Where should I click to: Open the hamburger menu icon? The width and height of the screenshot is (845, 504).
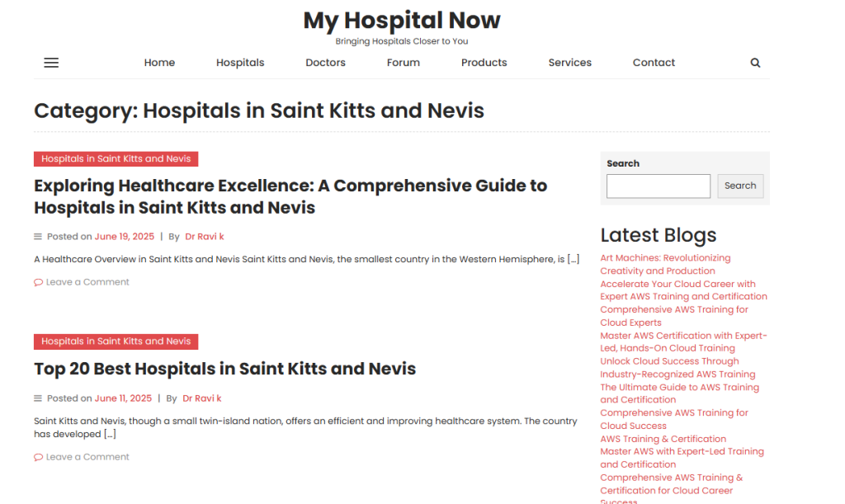51,63
